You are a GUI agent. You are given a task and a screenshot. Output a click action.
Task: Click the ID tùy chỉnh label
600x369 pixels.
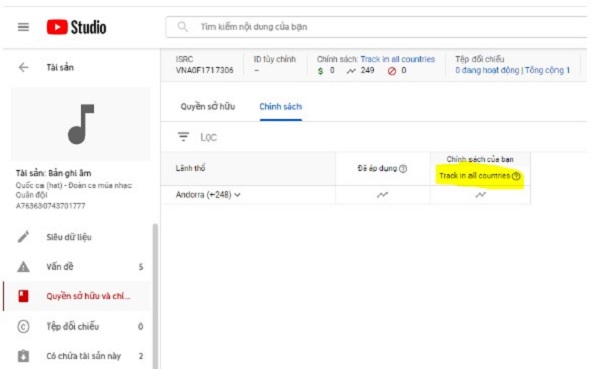(x=274, y=59)
